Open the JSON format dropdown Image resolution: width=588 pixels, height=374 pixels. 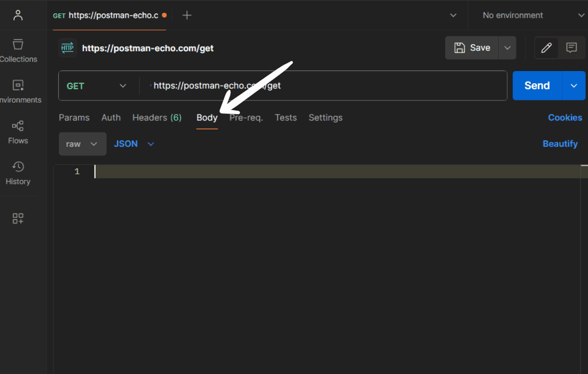click(x=134, y=144)
